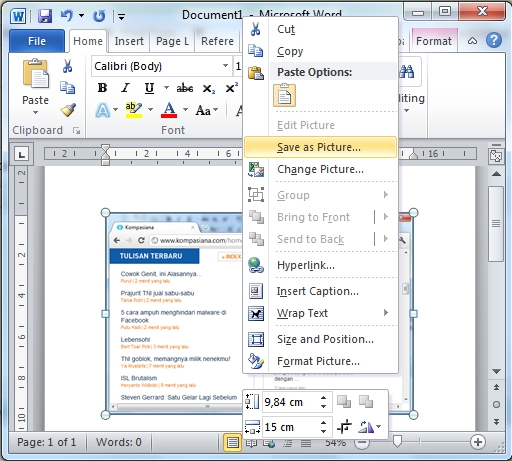Click the Text Effects glowing A icon
512x461 pixels.
[x=103, y=110]
